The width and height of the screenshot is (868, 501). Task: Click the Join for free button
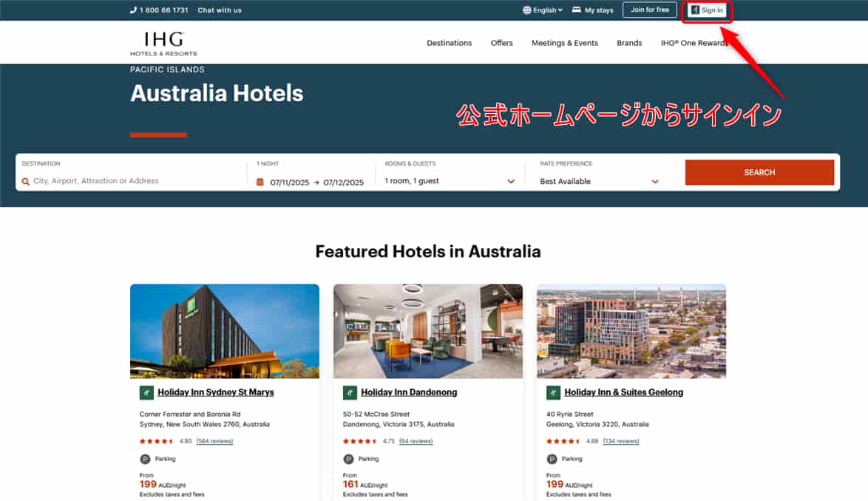tap(649, 10)
